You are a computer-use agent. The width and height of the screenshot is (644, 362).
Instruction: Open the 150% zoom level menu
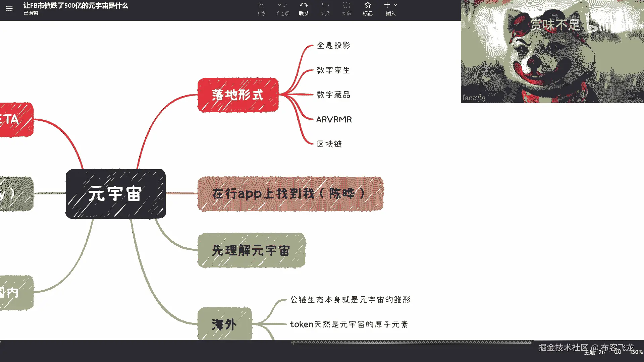[636, 352]
